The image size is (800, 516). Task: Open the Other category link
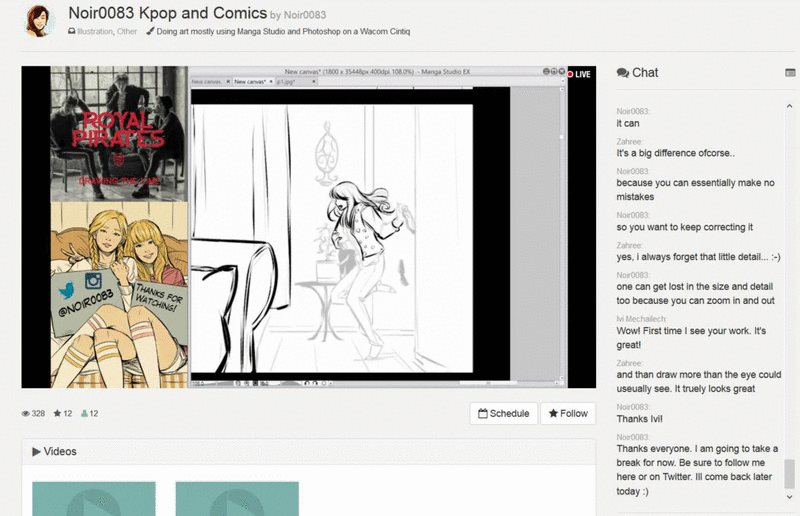127,32
